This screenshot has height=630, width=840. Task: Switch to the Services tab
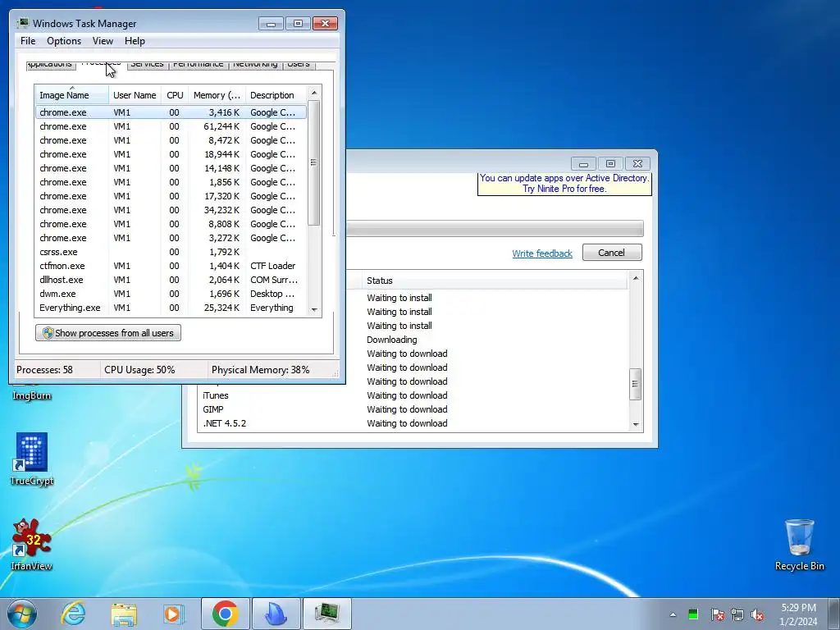click(x=147, y=64)
